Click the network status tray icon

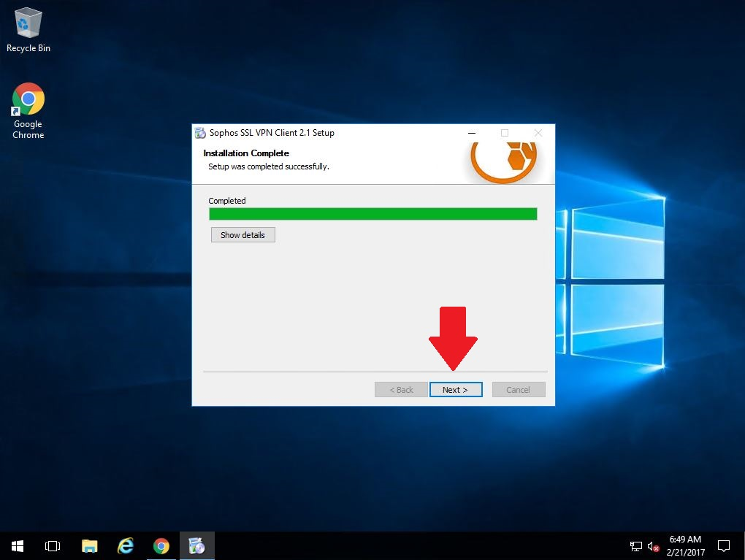(635, 546)
